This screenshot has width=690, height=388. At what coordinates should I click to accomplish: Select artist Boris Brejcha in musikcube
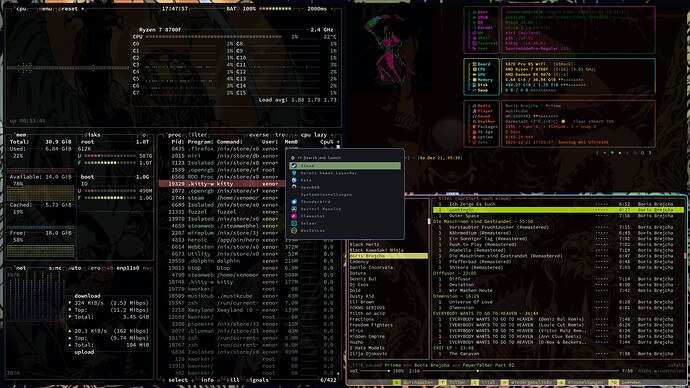click(x=388, y=256)
